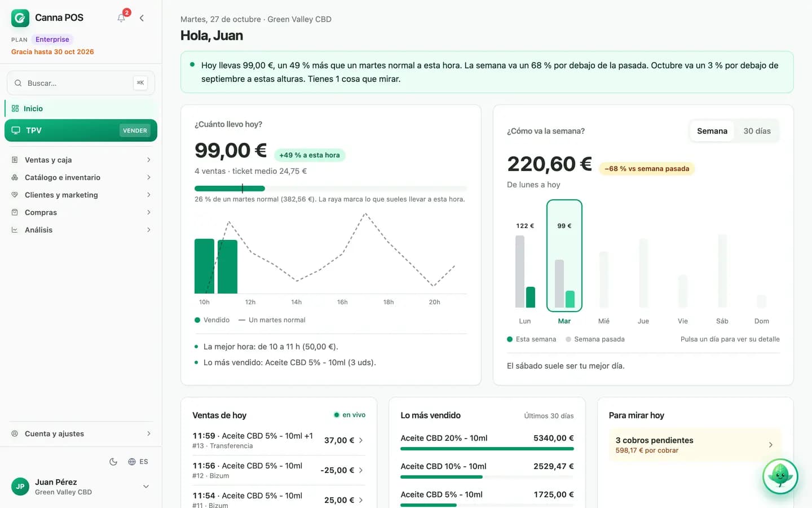Switch to the Semana tab
Viewport: 812px width, 508px height.
(712, 131)
